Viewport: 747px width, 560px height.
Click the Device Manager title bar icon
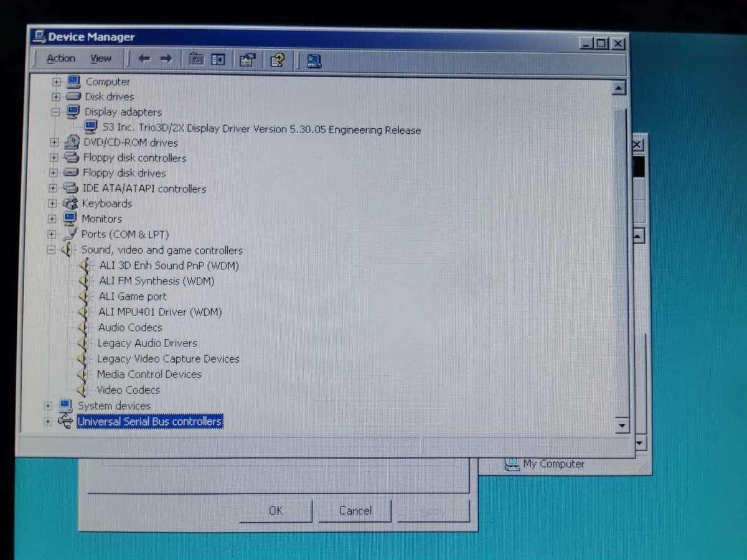pos(39,37)
